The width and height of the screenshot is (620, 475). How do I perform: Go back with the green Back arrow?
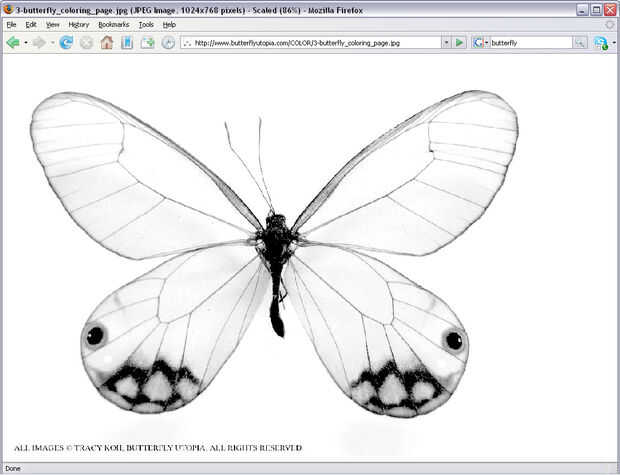13,42
